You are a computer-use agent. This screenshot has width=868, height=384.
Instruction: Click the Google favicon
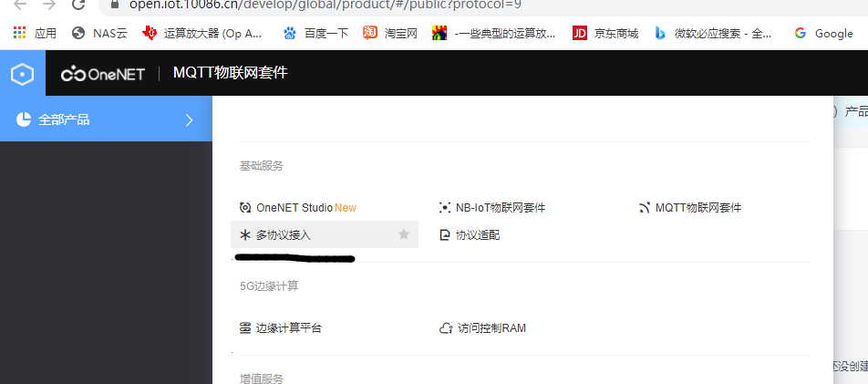pos(801,33)
